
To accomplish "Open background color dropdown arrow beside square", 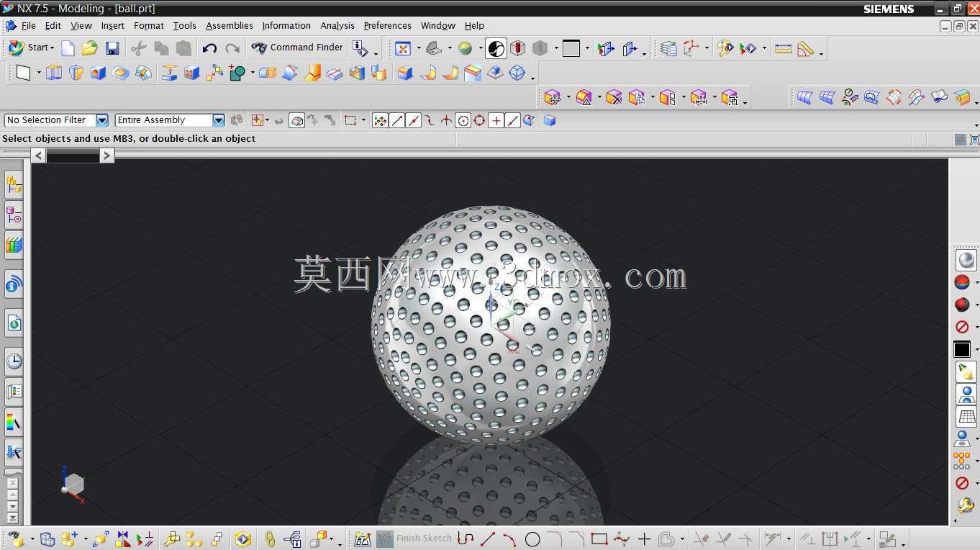I will pos(587,49).
